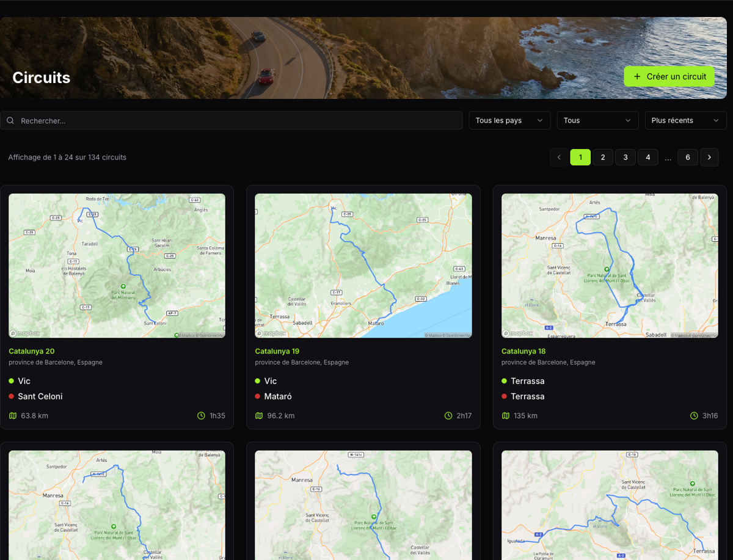Viewport: 733px width, 560px height.
Task: Click the map icon beside 63.8 km
Action: pos(13,416)
